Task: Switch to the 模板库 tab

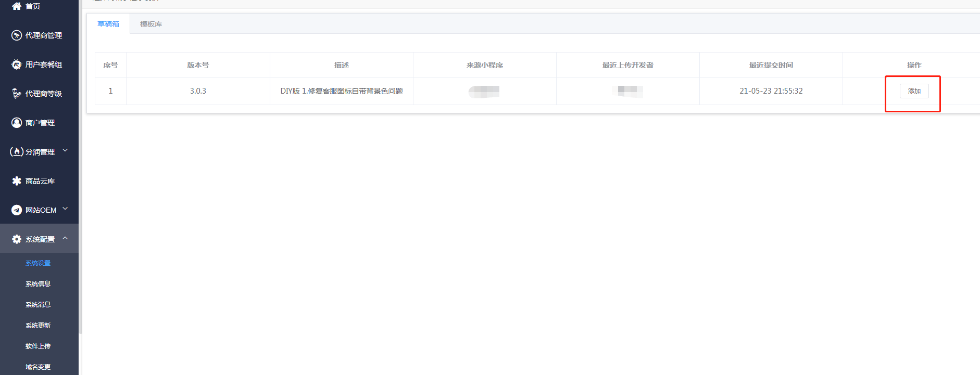Action: point(151,24)
